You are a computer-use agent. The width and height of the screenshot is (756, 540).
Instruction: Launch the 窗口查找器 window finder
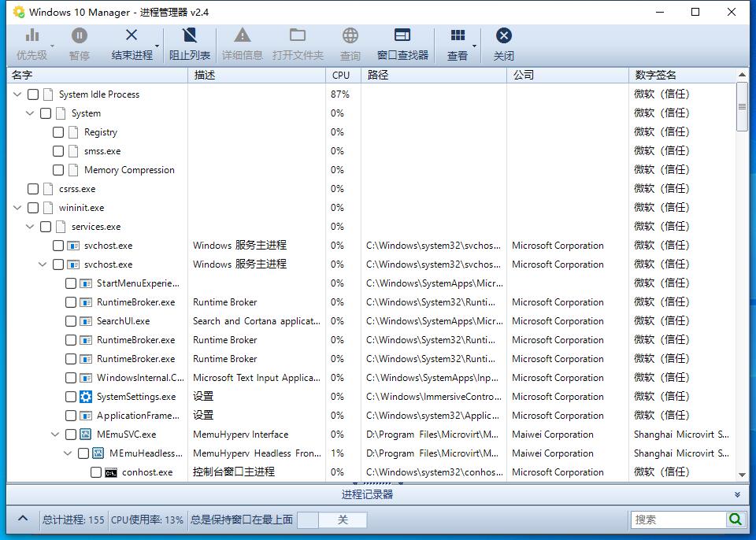tap(402, 44)
